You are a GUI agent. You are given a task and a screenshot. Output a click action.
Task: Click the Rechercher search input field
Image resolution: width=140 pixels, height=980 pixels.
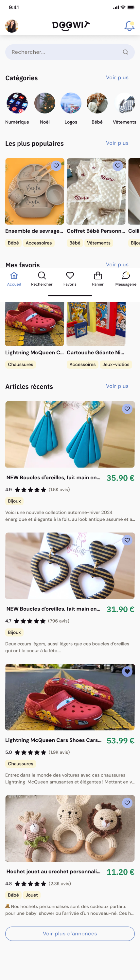pyautogui.click(x=70, y=52)
